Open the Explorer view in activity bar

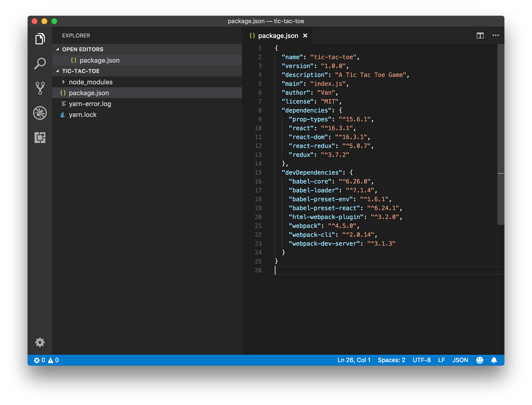coord(40,38)
